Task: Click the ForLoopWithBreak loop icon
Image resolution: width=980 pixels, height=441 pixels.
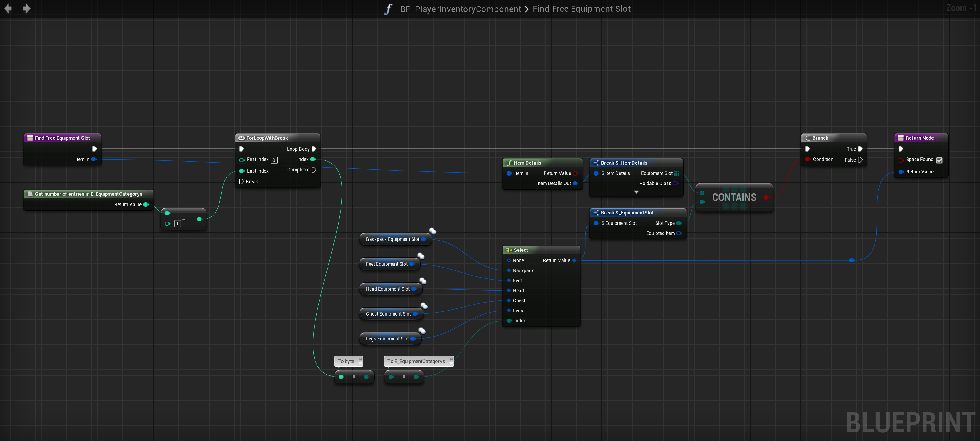Action: (x=241, y=138)
